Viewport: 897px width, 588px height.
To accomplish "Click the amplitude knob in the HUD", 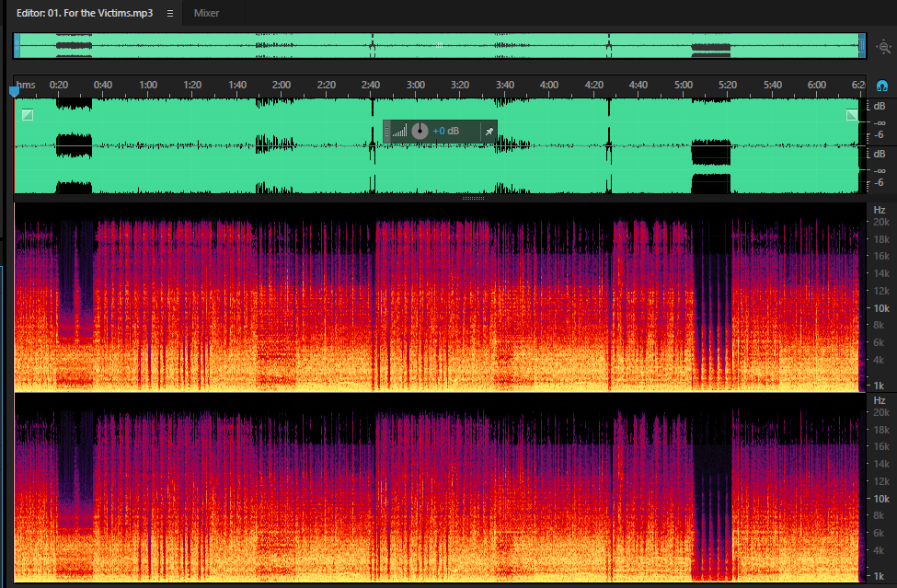I will click(420, 131).
